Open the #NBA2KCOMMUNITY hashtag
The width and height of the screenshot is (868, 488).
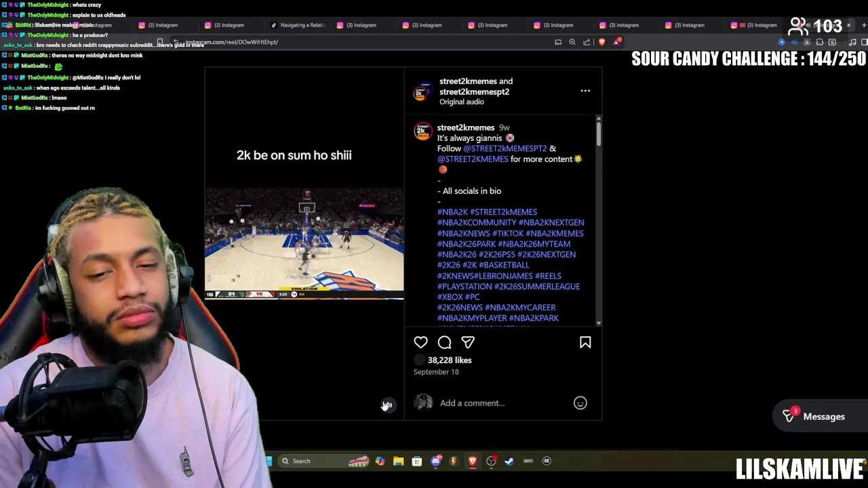[477, 222]
